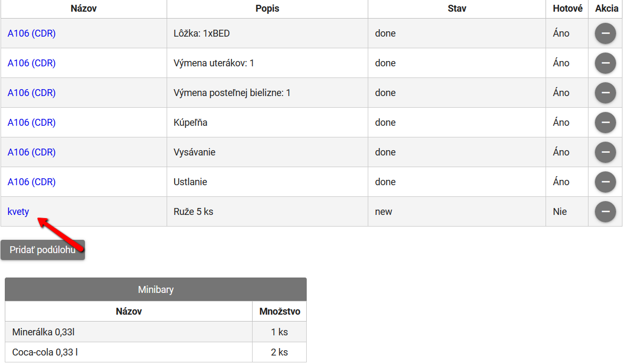The width and height of the screenshot is (623, 364).
Task: Click the Stav column header
Action: pyautogui.click(x=456, y=8)
